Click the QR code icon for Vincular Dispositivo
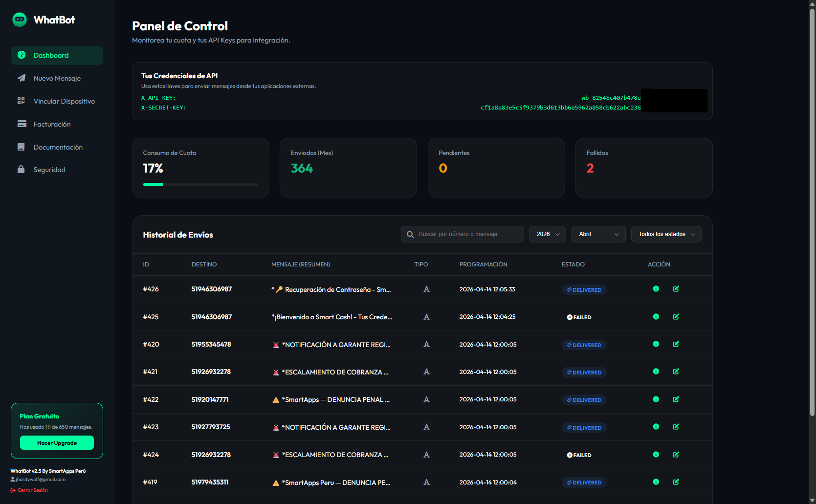The width and height of the screenshot is (816, 504). tap(21, 101)
